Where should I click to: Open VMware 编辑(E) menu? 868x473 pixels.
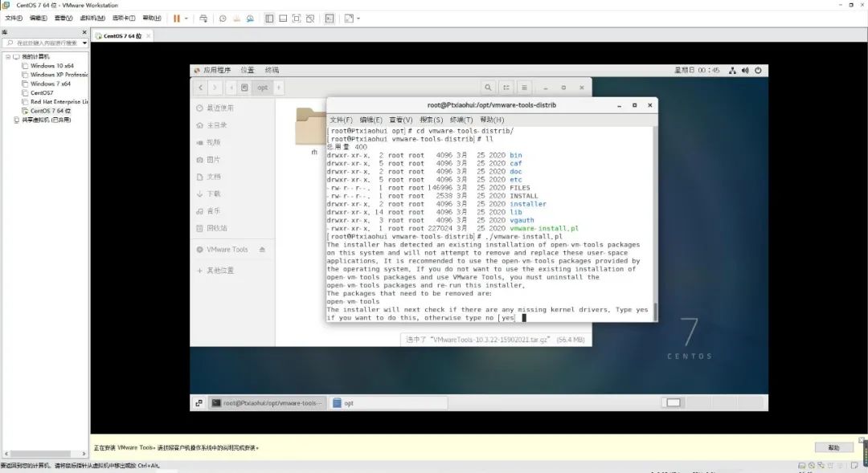click(x=39, y=18)
